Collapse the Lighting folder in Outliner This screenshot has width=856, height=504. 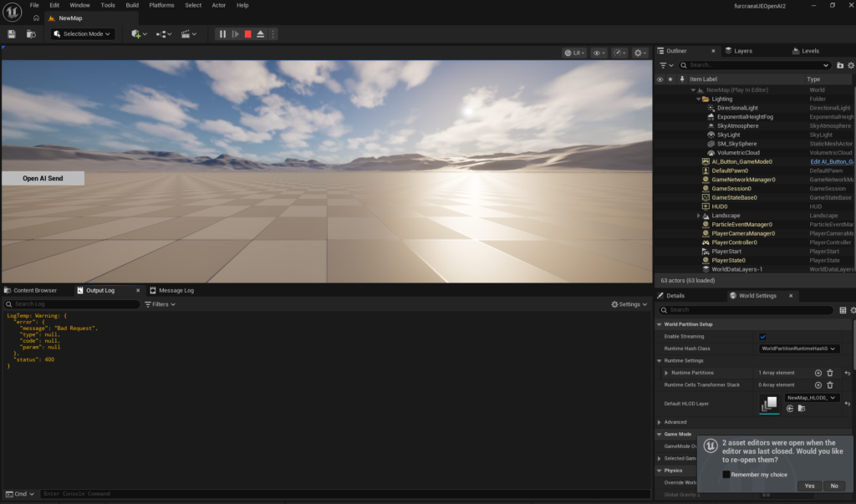pos(698,99)
